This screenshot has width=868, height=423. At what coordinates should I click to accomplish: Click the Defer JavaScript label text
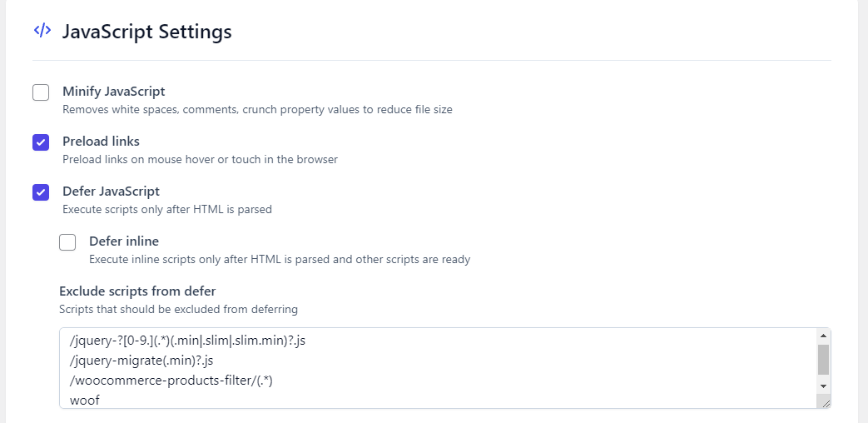point(111,192)
